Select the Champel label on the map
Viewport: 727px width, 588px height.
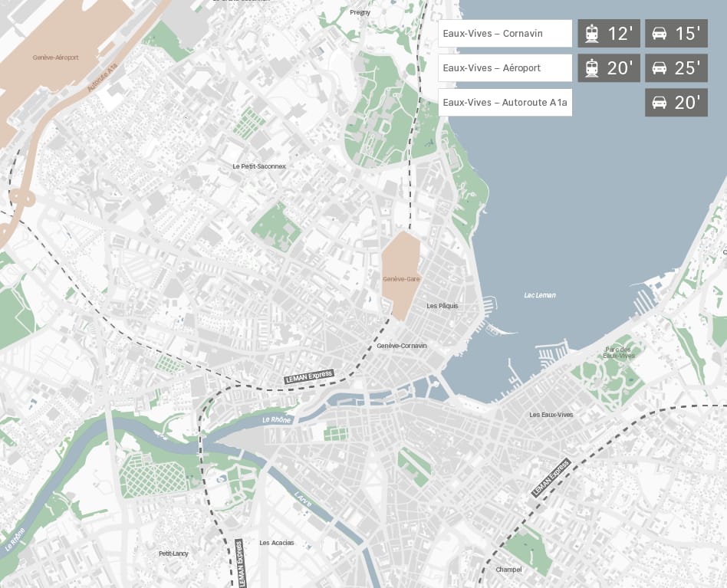[508, 570]
